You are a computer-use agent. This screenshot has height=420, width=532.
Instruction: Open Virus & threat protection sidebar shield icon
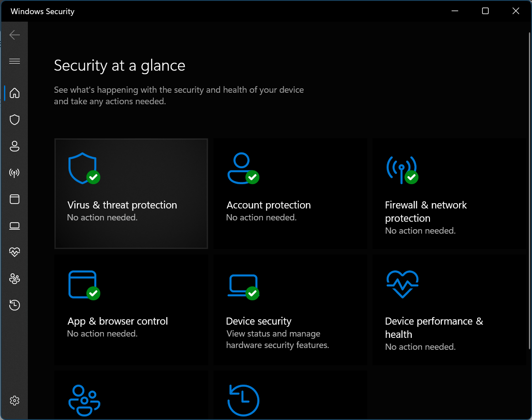pyautogui.click(x=15, y=120)
